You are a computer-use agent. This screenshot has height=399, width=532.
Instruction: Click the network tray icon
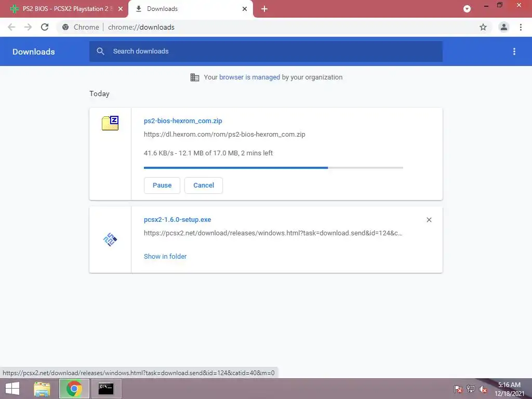click(471, 389)
